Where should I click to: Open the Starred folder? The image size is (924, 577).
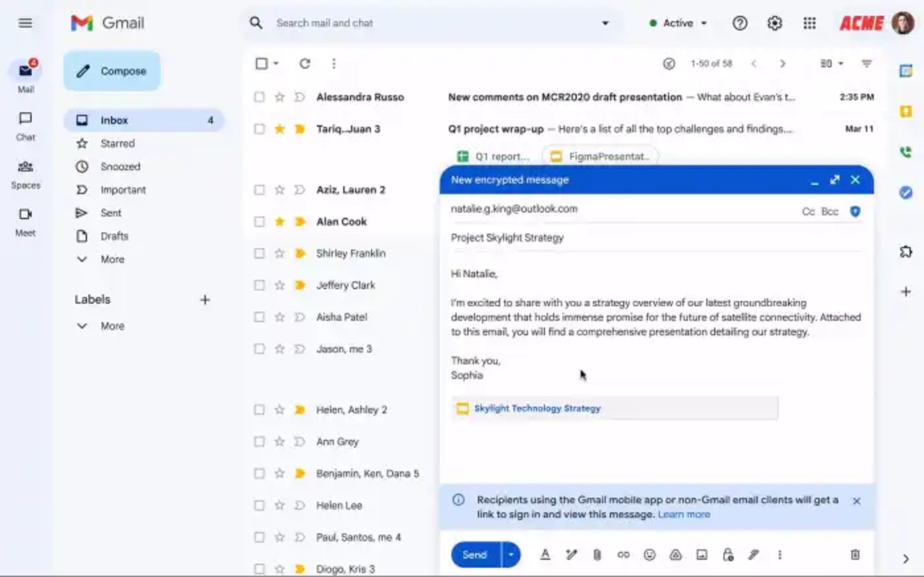click(x=117, y=143)
